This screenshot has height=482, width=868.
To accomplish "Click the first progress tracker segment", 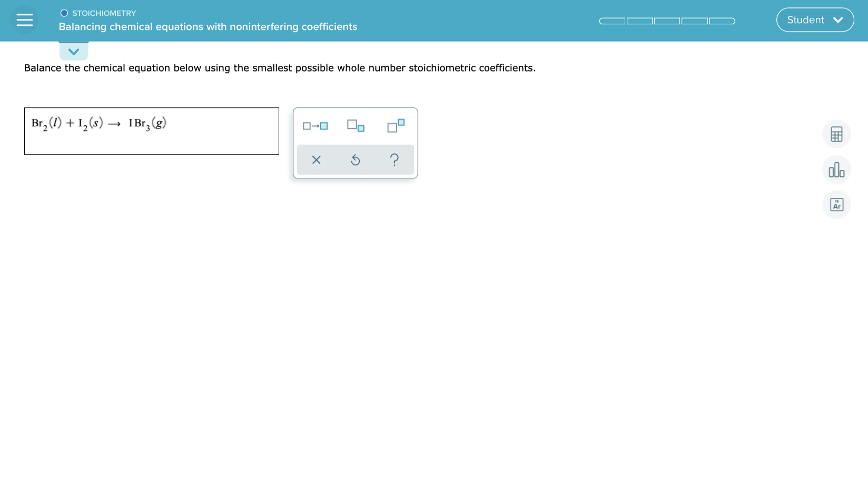I will (611, 21).
